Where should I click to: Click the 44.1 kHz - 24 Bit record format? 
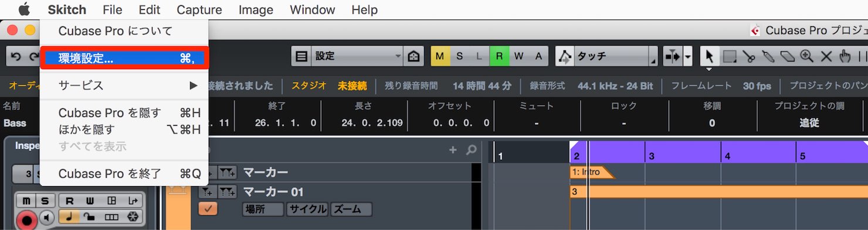[x=615, y=85]
